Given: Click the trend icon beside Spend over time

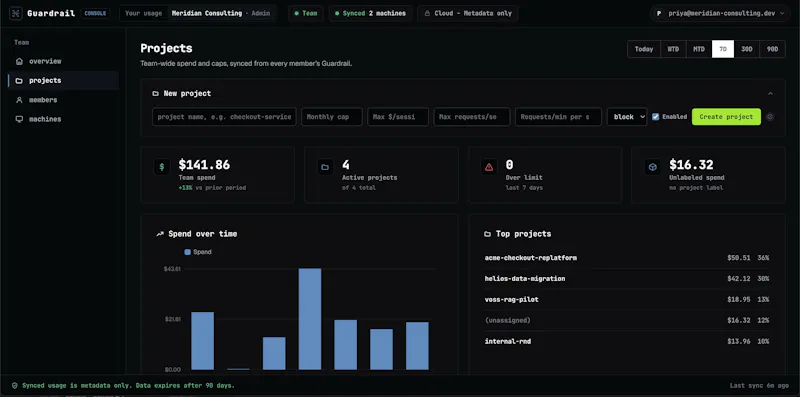Looking at the screenshot, I should 160,234.
